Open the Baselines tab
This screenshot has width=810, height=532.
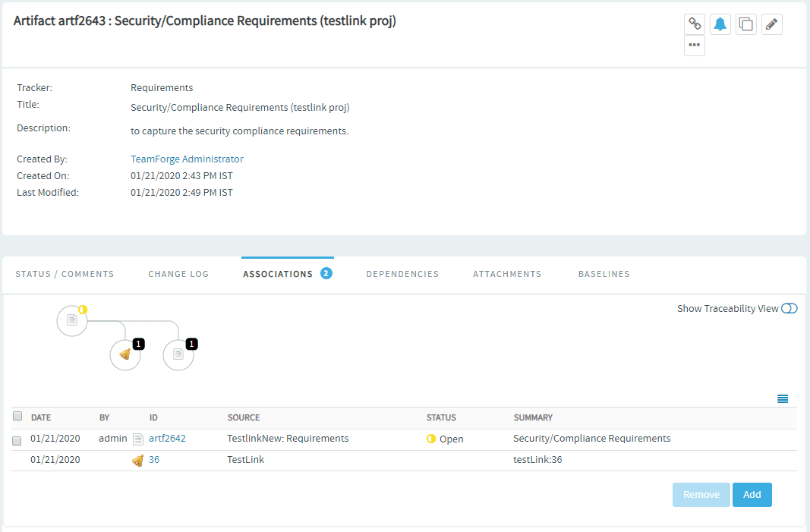[x=604, y=274]
